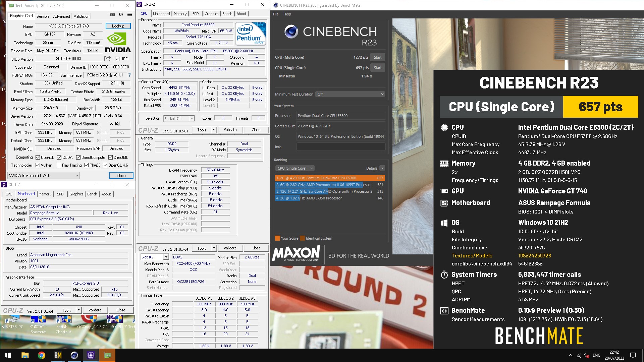Toggle the DirectML checkbox
The height and width of the screenshot is (362, 644).
[110, 157]
